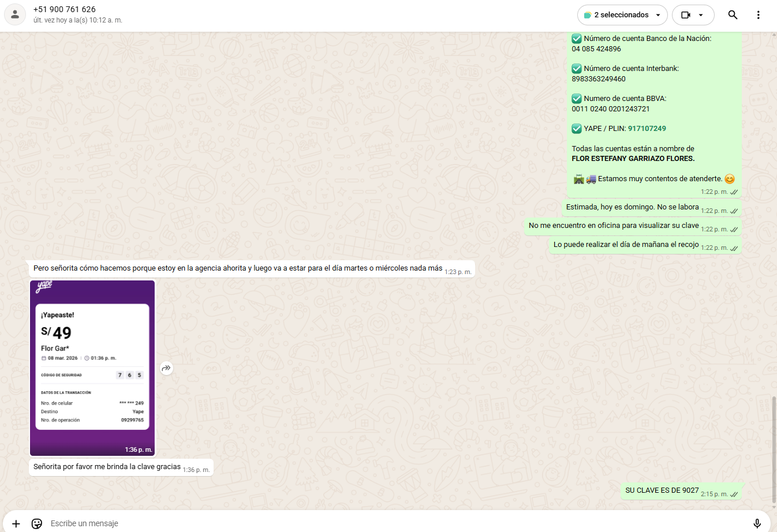Screen dimensions: 777x532
Task: Expand the video call options arrow
Action: 701,15
